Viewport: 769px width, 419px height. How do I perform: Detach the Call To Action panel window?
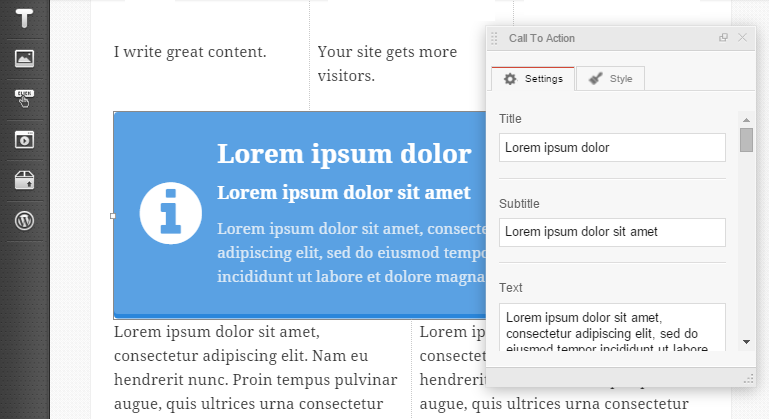[723, 38]
